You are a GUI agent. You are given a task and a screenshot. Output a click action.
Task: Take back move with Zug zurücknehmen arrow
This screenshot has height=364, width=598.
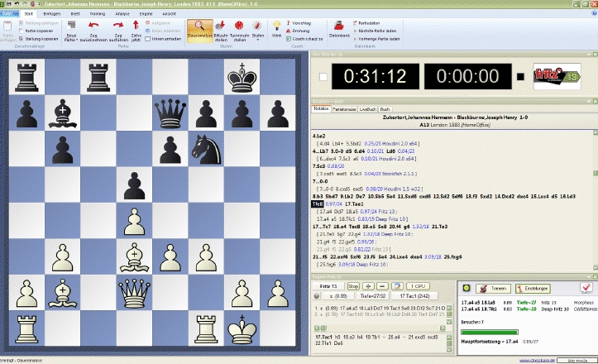coord(93,26)
